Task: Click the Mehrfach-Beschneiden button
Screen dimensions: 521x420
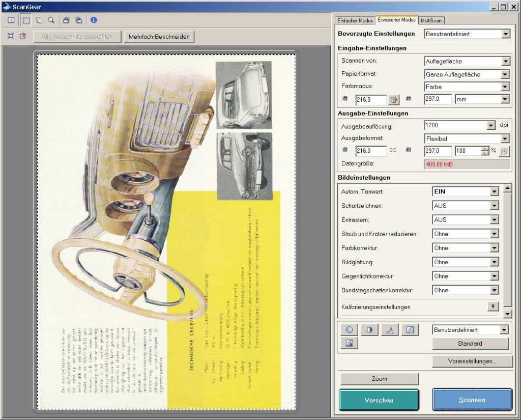Action: [x=159, y=37]
